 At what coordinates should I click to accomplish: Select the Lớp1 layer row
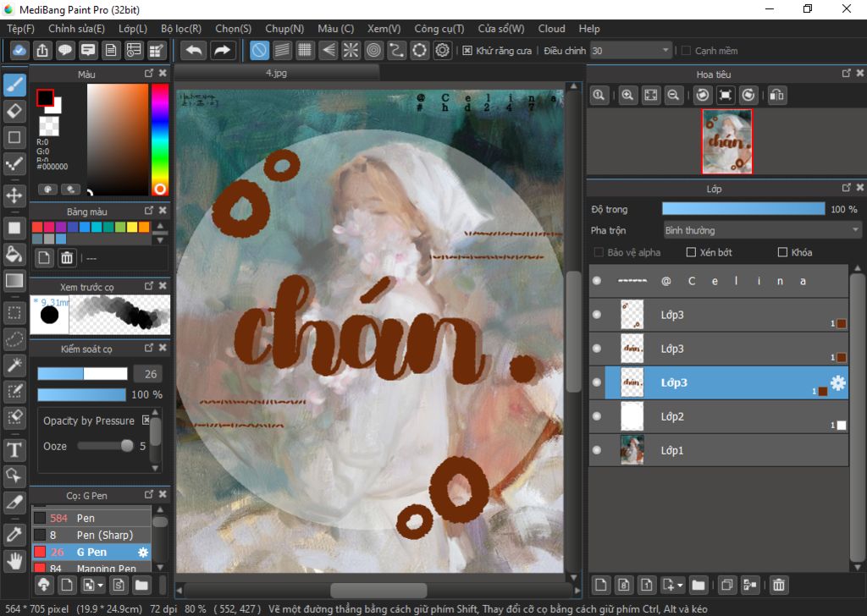[718, 449]
